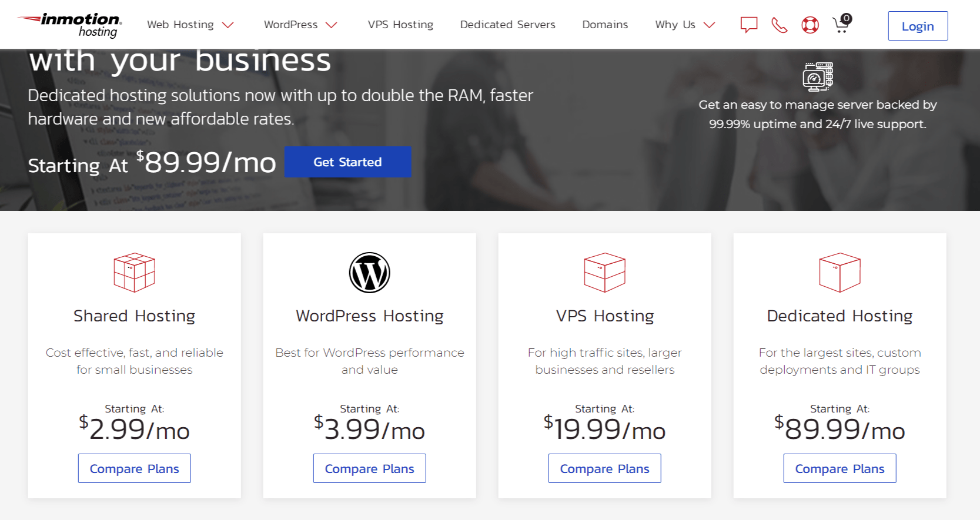Open the Why Us menu item
The width and height of the screenshot is (980, 520).
pos(675,25)
